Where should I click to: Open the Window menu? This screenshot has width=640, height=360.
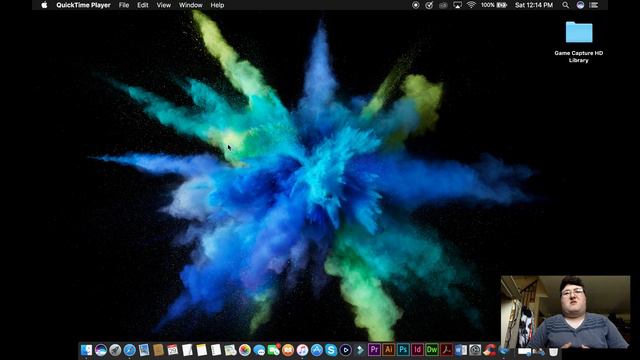click(x=191, y=5)
